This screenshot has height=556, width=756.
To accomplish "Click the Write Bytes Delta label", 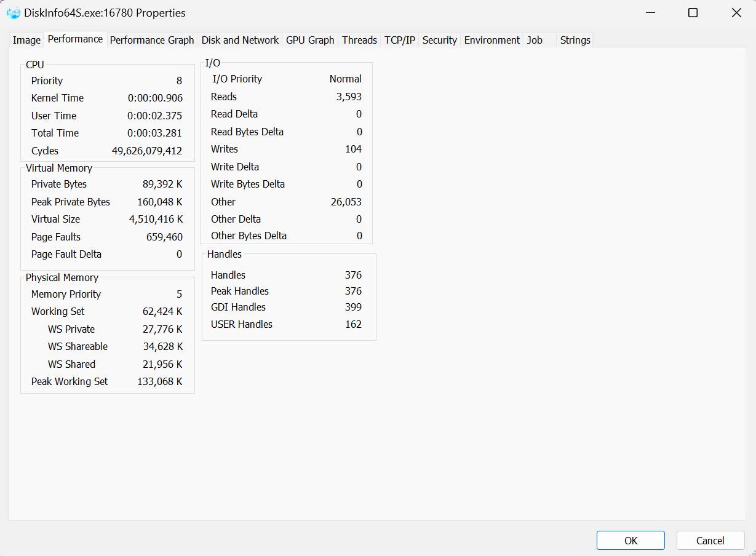I will [248, 184].
